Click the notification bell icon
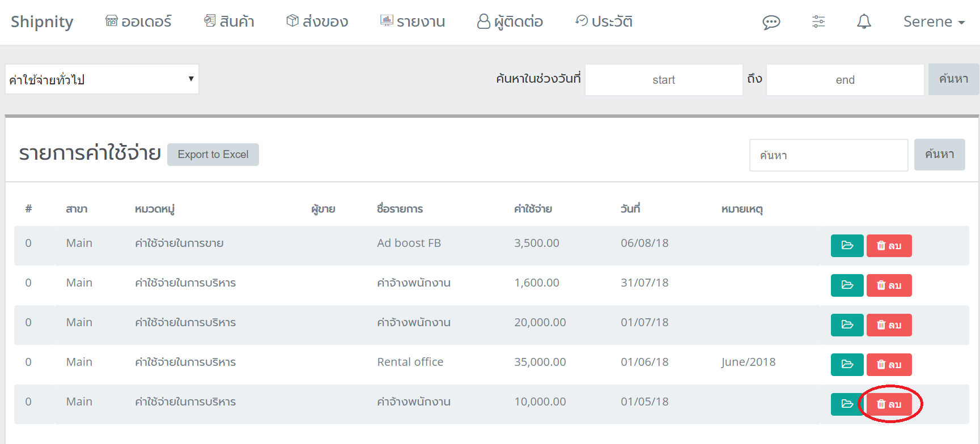The width and height of the screenshot is (980, 444). tap(864, 22)
